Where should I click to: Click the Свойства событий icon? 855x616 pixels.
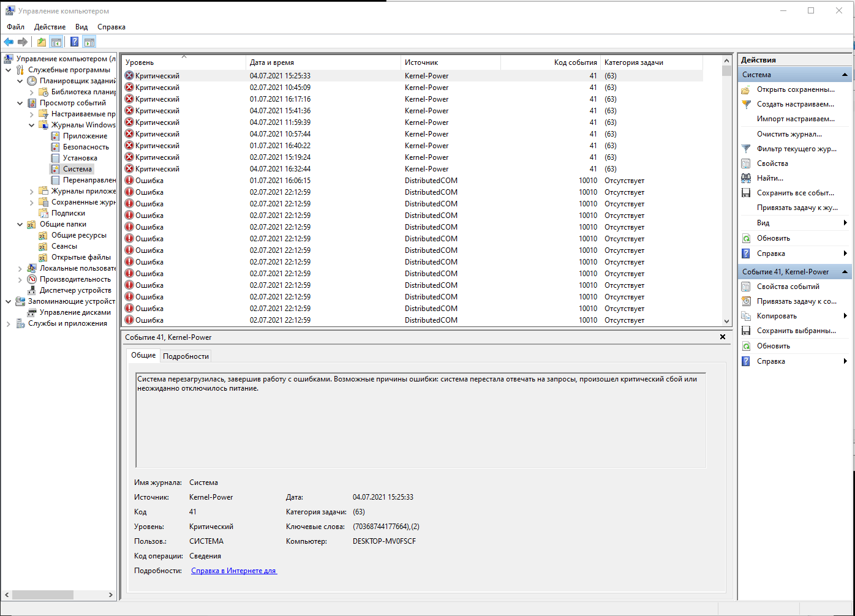pos(746,287)
